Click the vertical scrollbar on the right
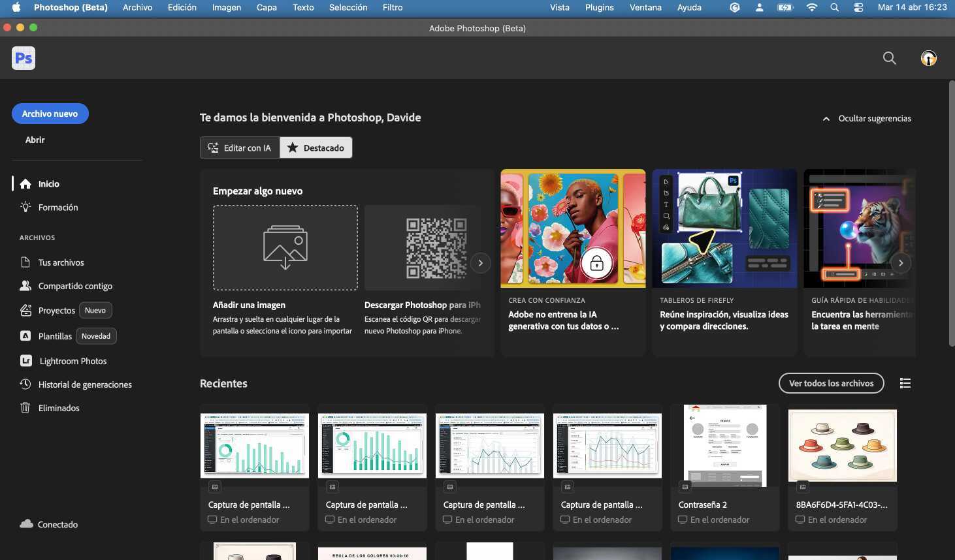The height and width of the screenshot is (560, 955). click(x=951, y=215)
